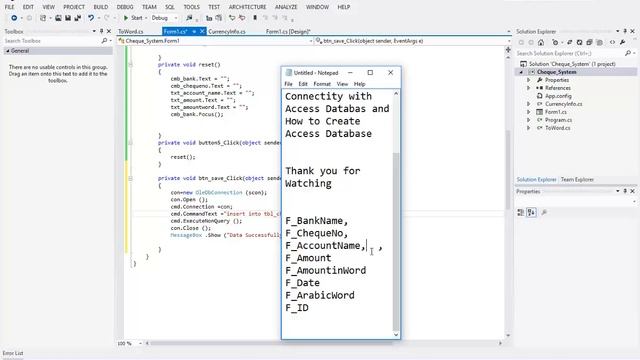This screenshot has width=640, height=360.
Task: Open the zoom 100 % dropdown
Action: pyautogui.click(x=140, y=344)
